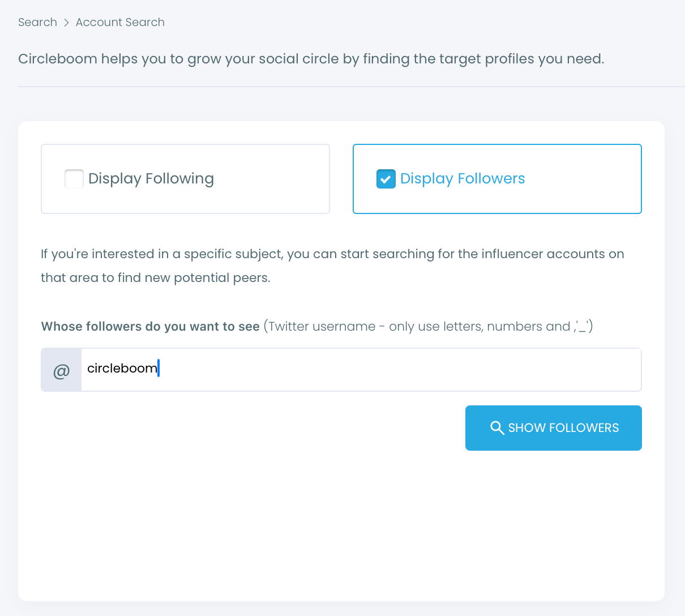Click the Account Search breadcrumb entry
The height and width of the screenshot is (616, 685).
119,22
